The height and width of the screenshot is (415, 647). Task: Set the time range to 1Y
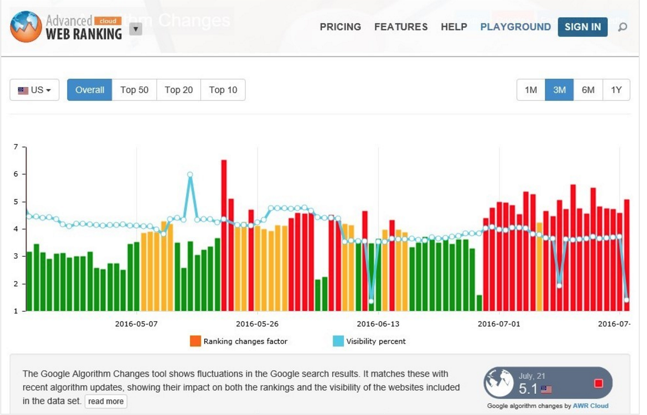[616, 90]
